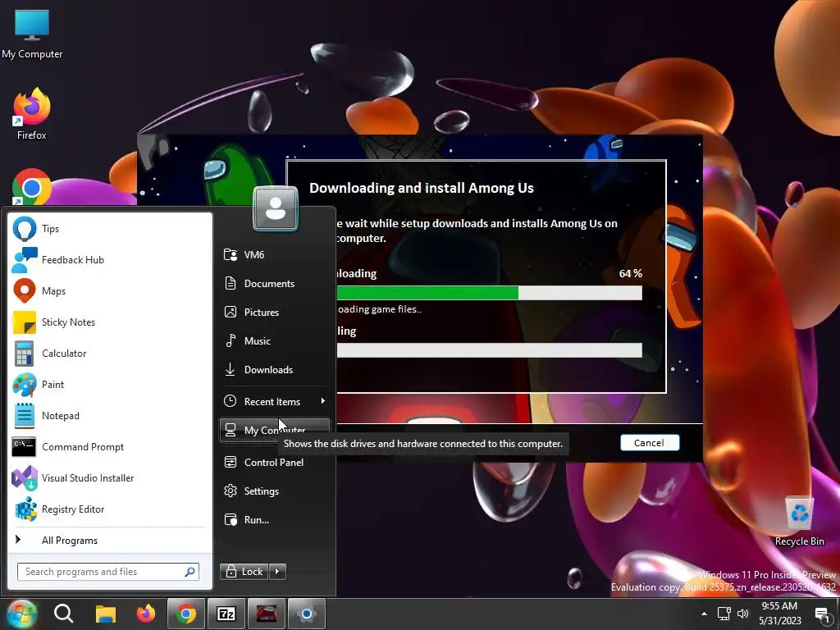Expand Recent Items submenu arrow
Image resolution: width=840 pixels, height=630 pixels.
[x=322, y=401]
